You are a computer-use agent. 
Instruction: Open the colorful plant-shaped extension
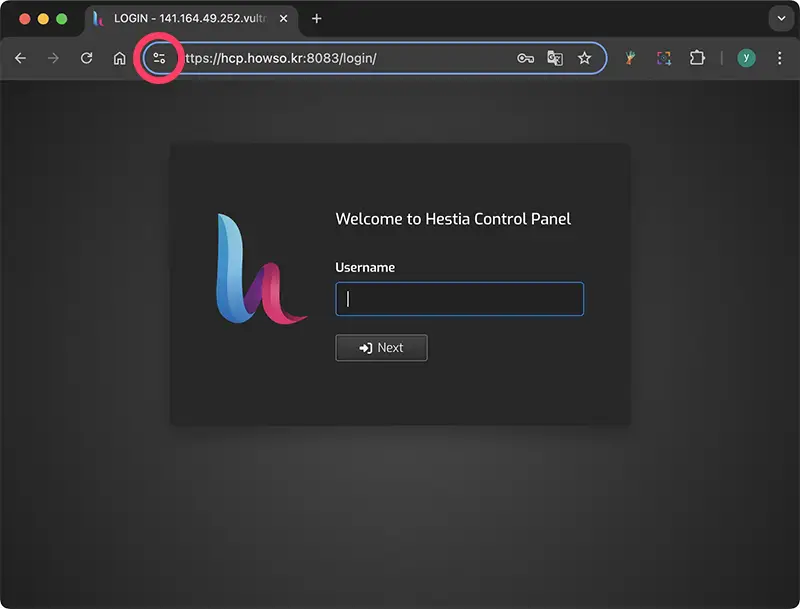[631, 58]
